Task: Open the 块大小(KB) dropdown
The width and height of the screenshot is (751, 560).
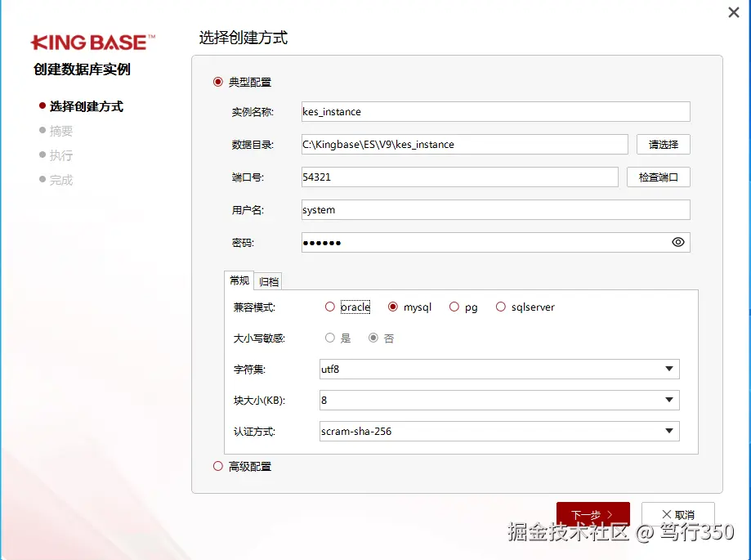Action: coord(499,400)
